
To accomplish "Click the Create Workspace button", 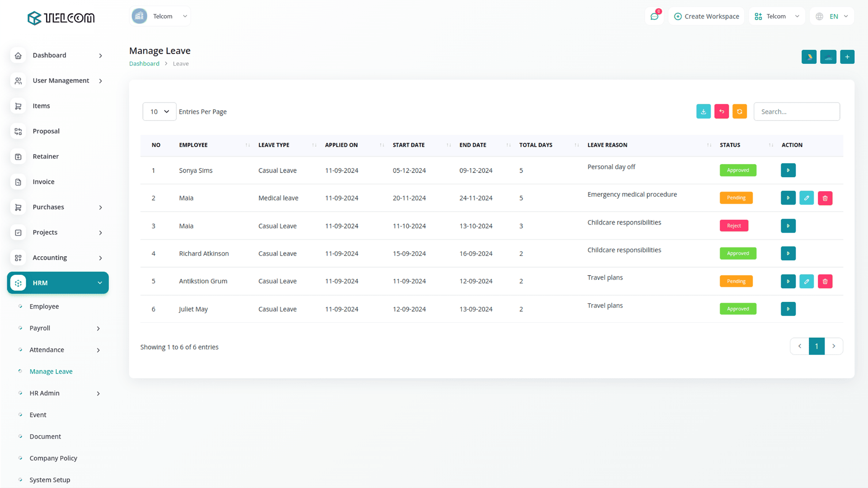I will pos(706,16).
